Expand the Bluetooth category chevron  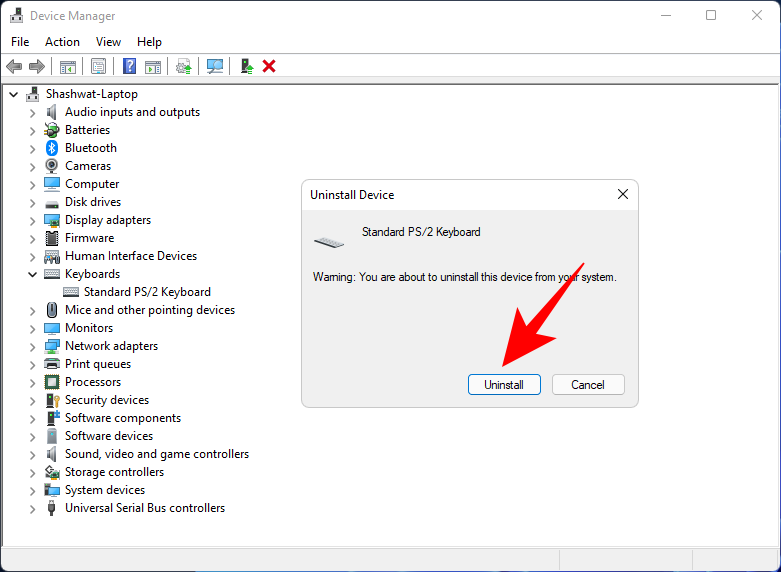(33, 148)
